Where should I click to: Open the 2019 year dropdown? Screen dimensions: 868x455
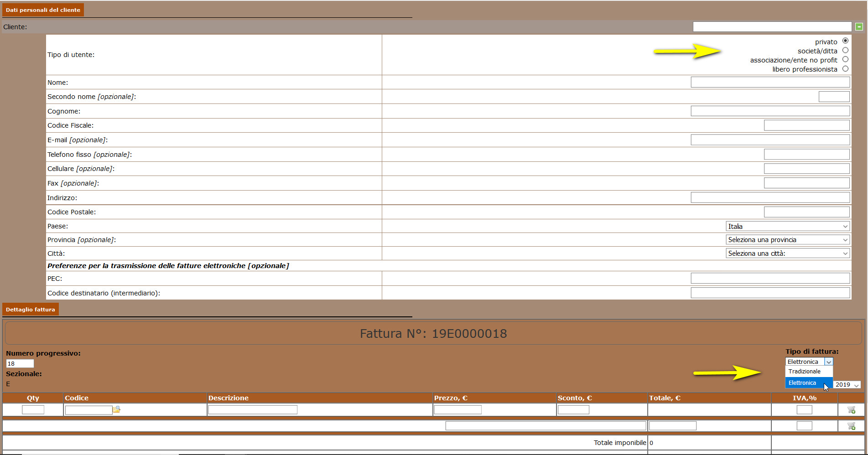pyautogui.click(x=847, y=385)
